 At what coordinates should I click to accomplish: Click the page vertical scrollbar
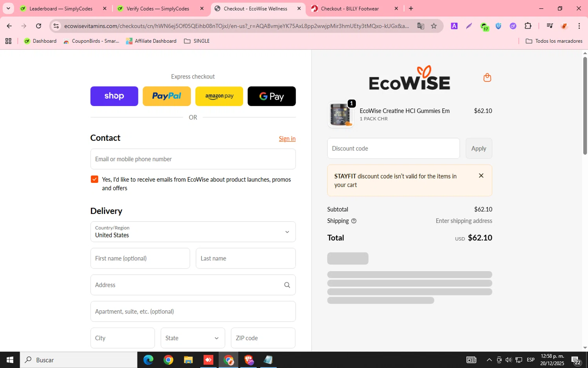(x=585, y=106)
